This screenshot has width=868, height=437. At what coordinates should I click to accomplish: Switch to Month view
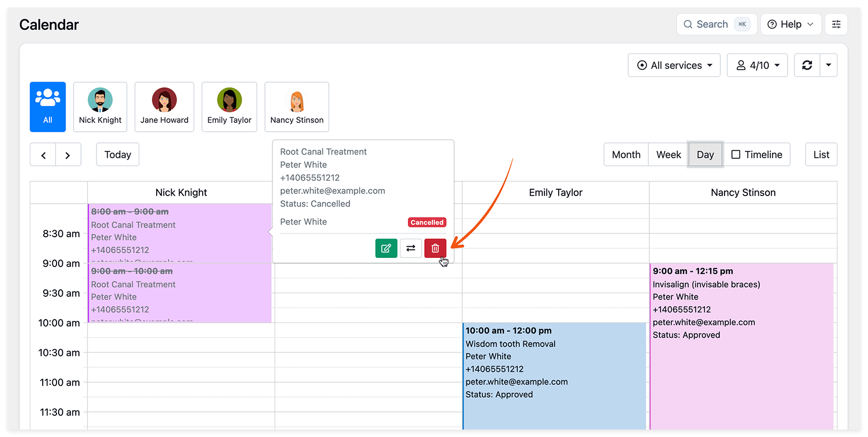click(x=626, y=155)
